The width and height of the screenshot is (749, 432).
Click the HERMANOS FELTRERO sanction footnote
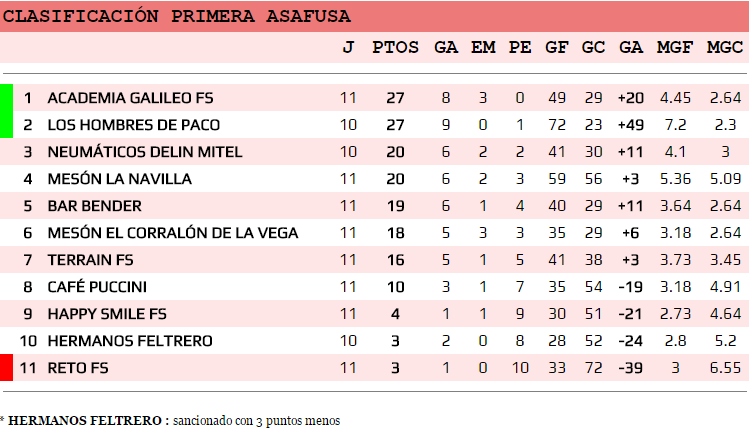[x=171, y=421]
